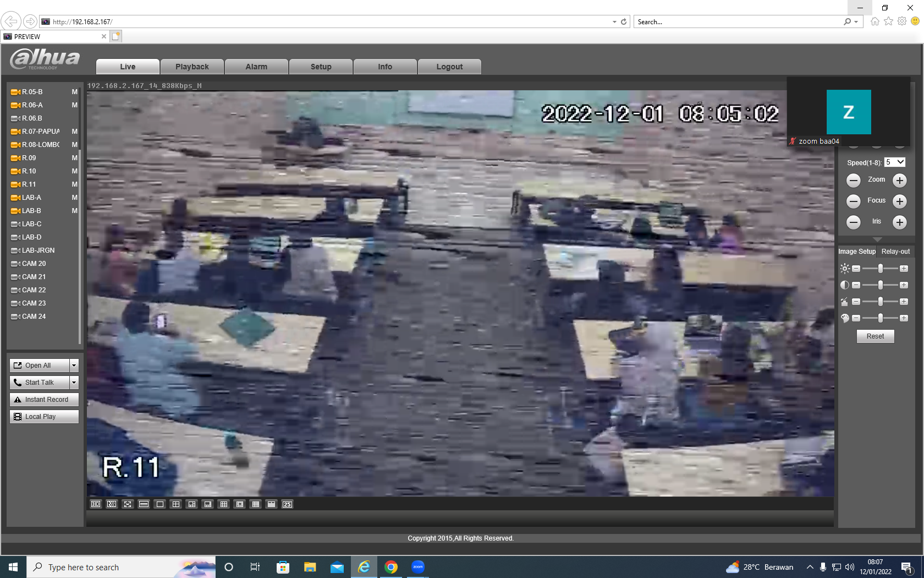924x578 pixels.
Task: Switch to six-window layout
Action: coord(192,504)
